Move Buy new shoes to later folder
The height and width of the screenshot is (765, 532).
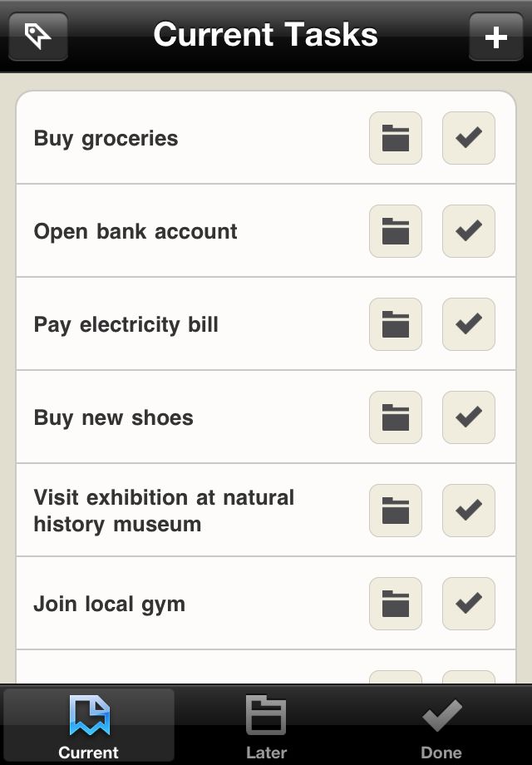tap(396, 417)
